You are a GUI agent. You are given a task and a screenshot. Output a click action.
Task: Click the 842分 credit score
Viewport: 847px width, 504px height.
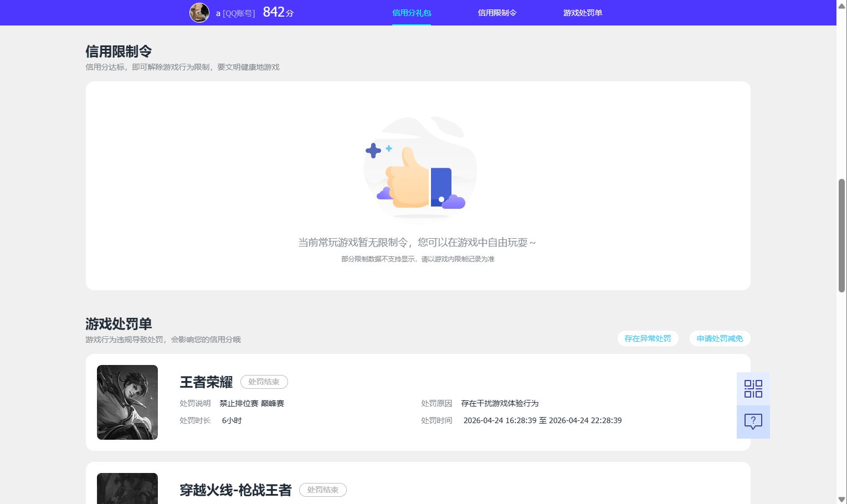[278, 12]
